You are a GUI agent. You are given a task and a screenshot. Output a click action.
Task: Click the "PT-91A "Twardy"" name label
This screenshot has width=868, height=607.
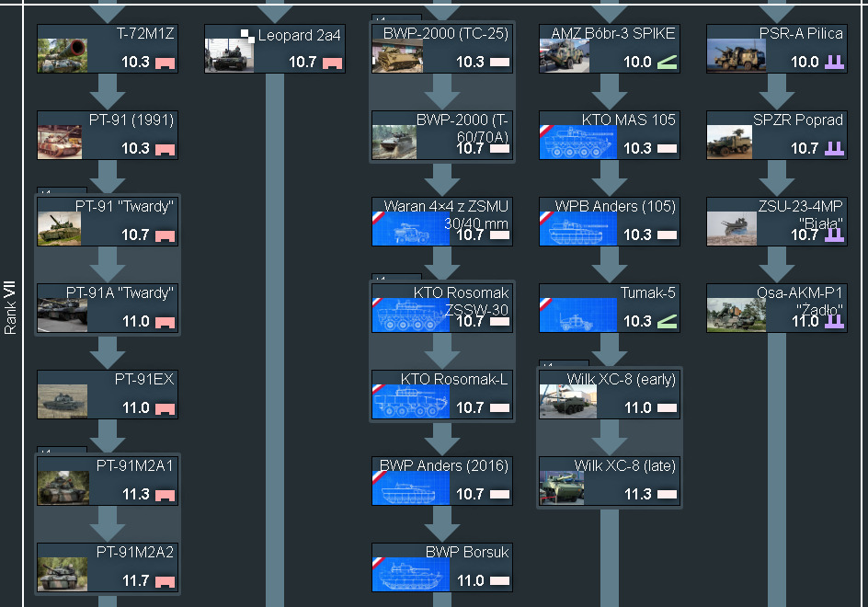[120, 293]
